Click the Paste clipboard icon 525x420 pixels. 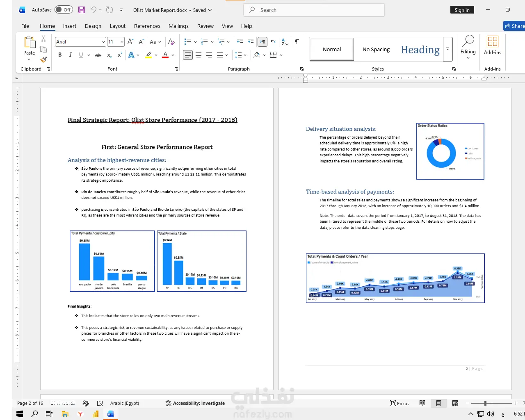coord(30,42)
